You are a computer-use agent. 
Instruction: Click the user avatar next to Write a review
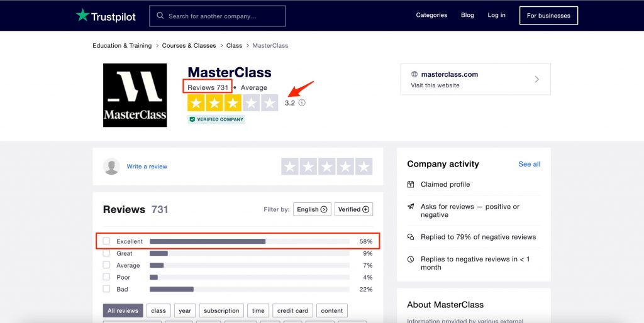(x=111, y=167)
